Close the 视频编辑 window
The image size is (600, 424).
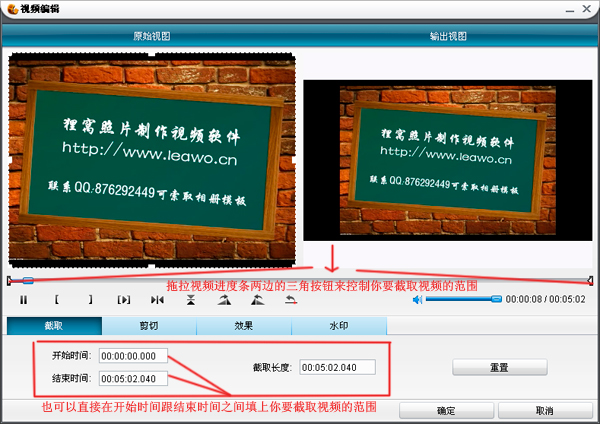pos(587,8)
